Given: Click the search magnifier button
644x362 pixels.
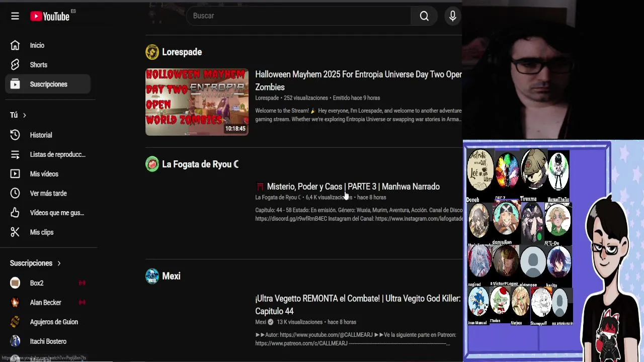Looking at the screenshot, I should [x=424, y=16].
